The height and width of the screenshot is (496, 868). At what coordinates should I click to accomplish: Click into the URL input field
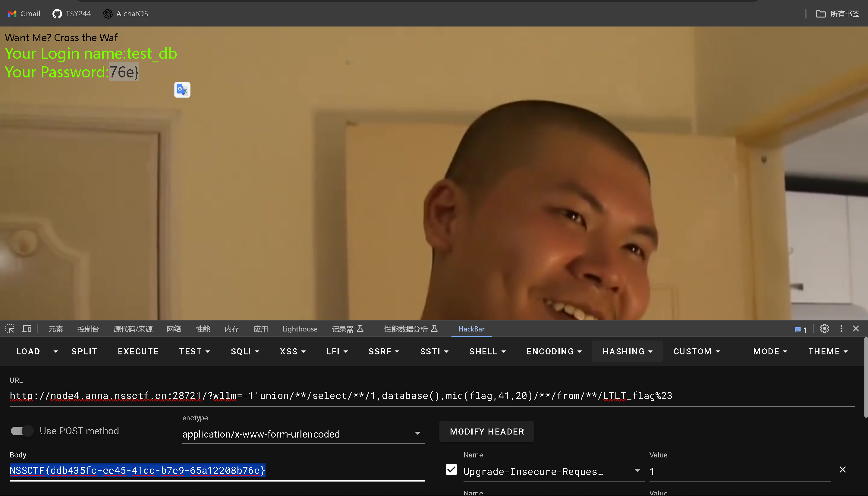click(341, 396)
